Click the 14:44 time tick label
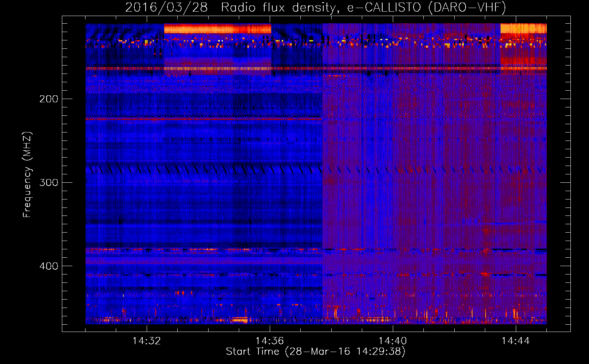The height and width of the screenshot is (364, 589). click(x=516, y=341)
